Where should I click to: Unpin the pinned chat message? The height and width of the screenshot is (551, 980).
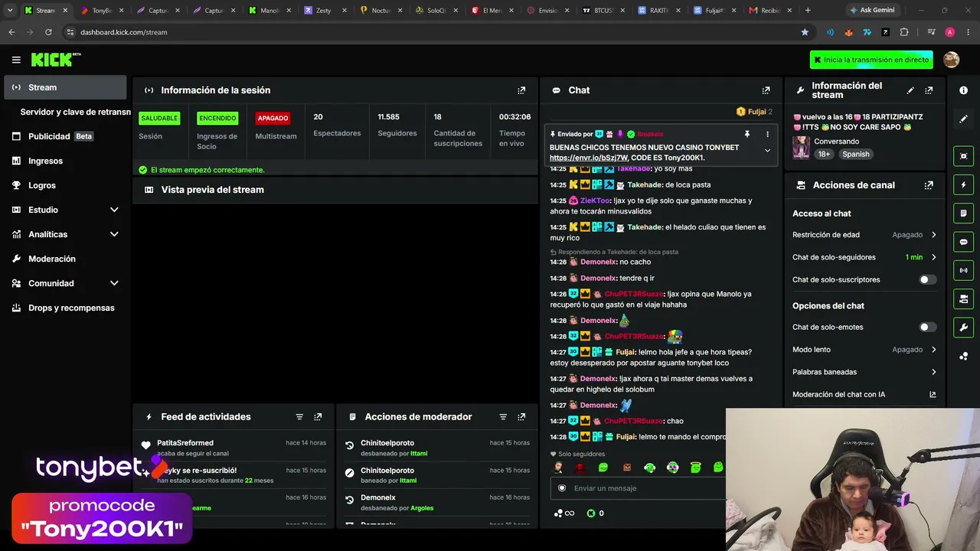tap(747, 134)
